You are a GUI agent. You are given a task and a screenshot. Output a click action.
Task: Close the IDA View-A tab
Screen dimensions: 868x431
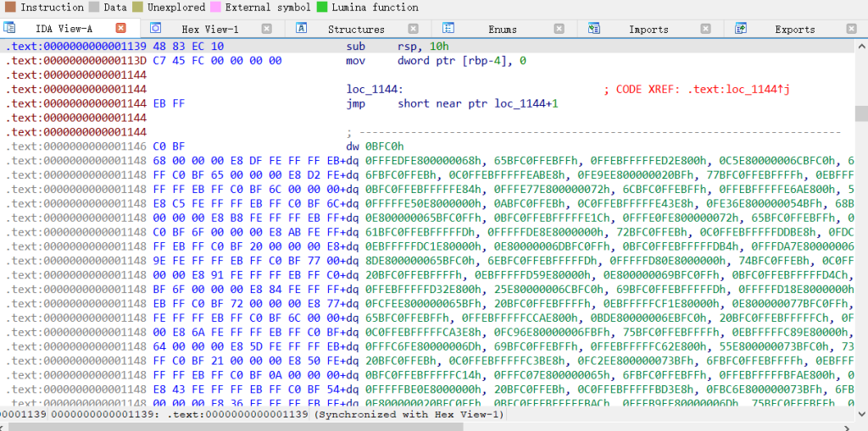tap(120, 29)
